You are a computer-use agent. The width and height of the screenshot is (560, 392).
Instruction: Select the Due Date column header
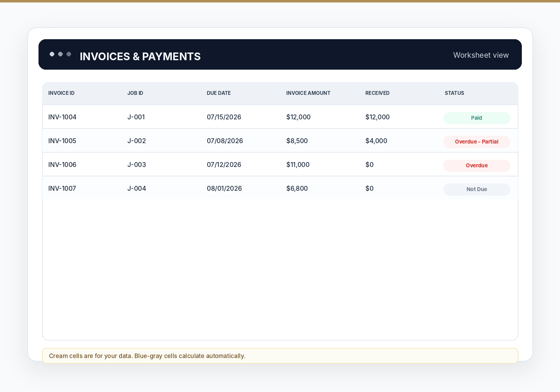tap(219, 93)
